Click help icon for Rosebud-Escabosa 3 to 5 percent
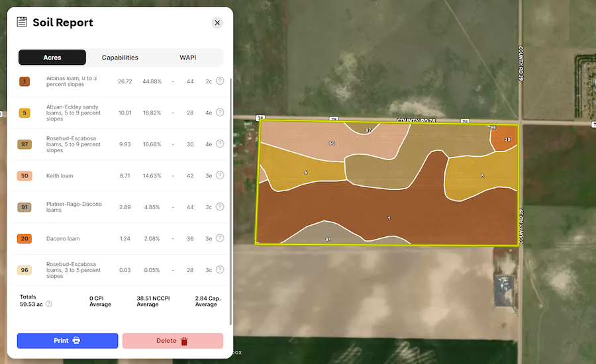The height and width of the screenshot is (364, 596). tap(220, 269)
